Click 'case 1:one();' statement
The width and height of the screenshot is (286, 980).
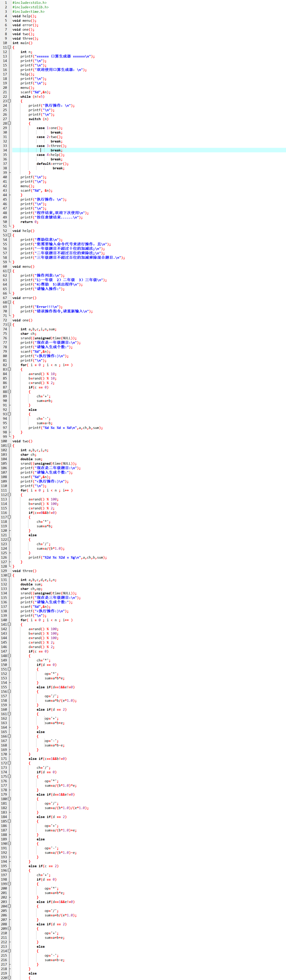pyautogui.click(x=50, y=128)
